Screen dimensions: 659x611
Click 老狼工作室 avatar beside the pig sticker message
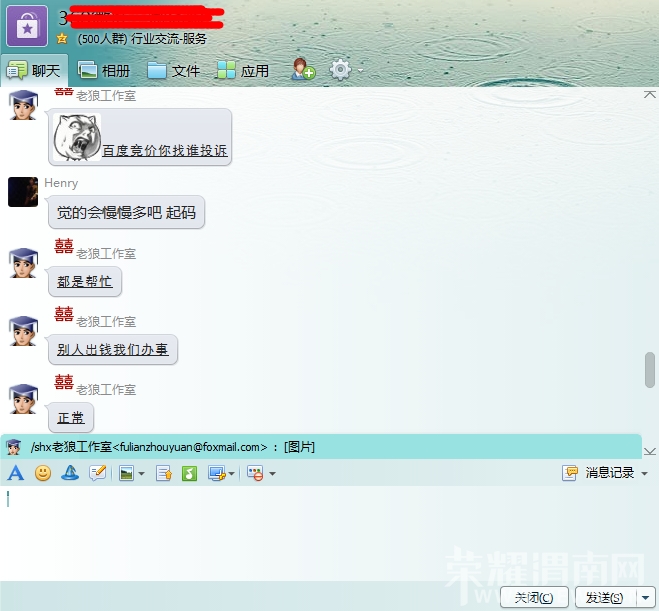pyautogui.click(x=24, y=105)
